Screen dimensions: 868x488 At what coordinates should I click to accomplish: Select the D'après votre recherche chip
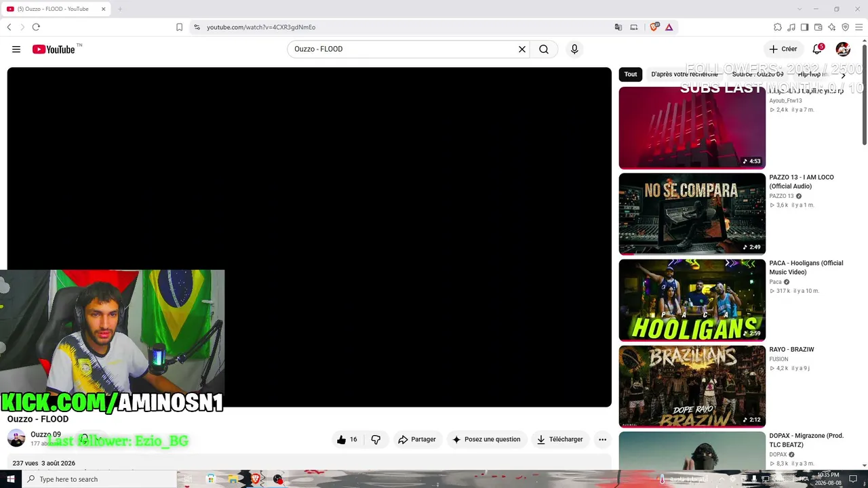coord(684,75)
